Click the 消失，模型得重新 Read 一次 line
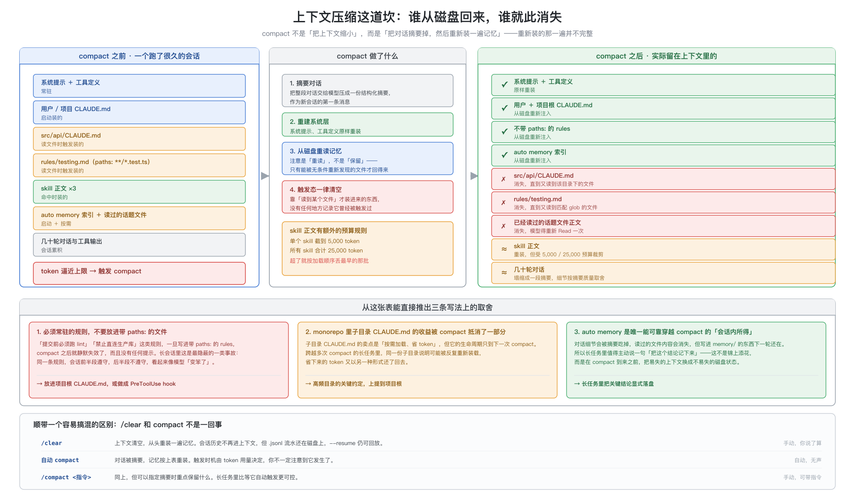855x504 pixels. pyautogui.click(x=548, y=231)
